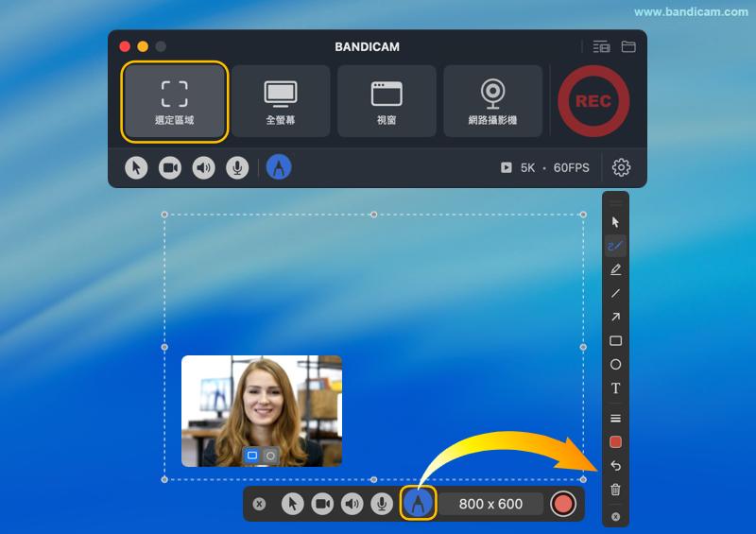Open the line thickness menu
The height and width of the screenshot is (534, 756).
615,418
